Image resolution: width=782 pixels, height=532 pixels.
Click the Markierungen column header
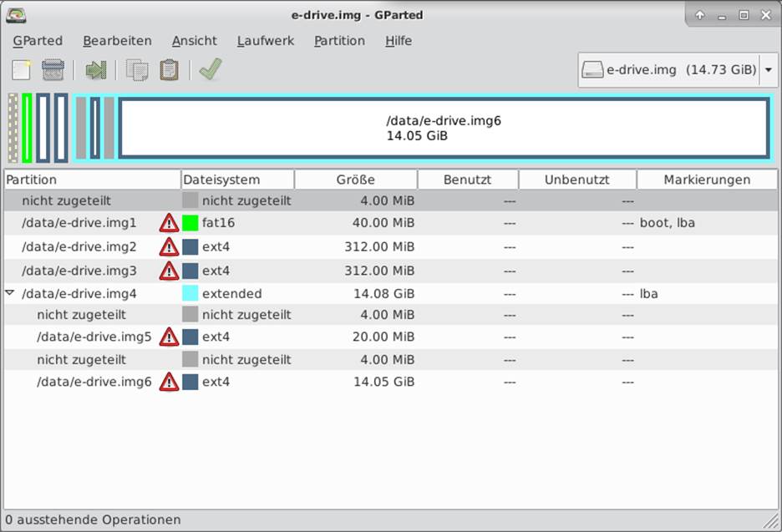click(707, 180)
